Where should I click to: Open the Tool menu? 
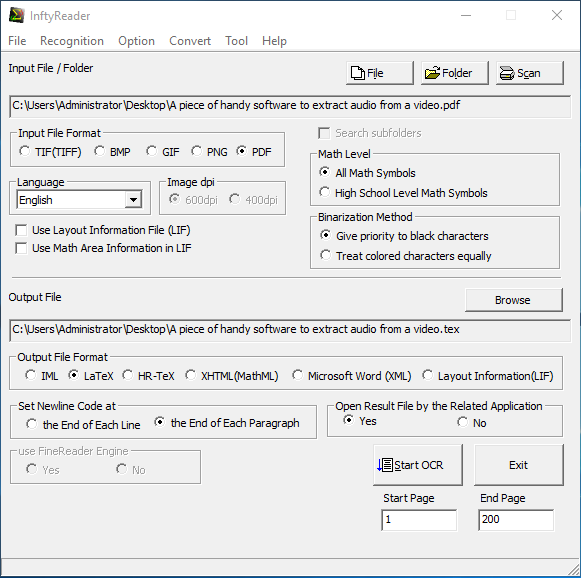[x=236, y=41]
